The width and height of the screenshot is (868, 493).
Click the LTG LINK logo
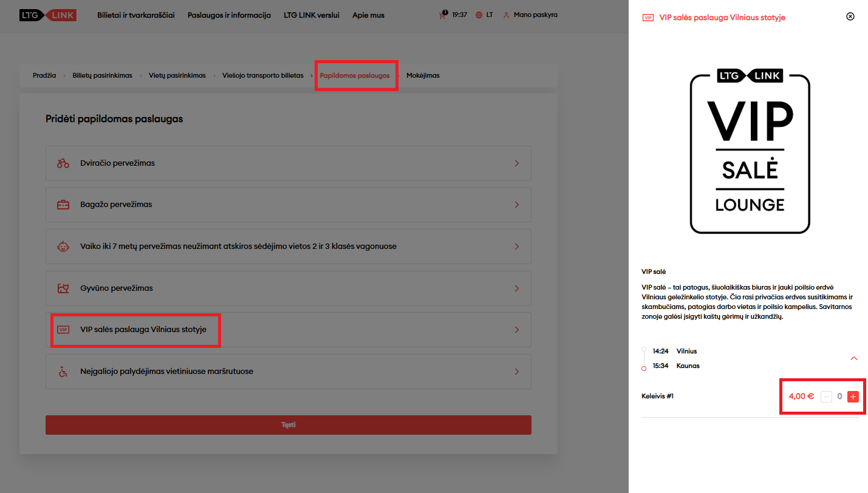click(48, 15)
